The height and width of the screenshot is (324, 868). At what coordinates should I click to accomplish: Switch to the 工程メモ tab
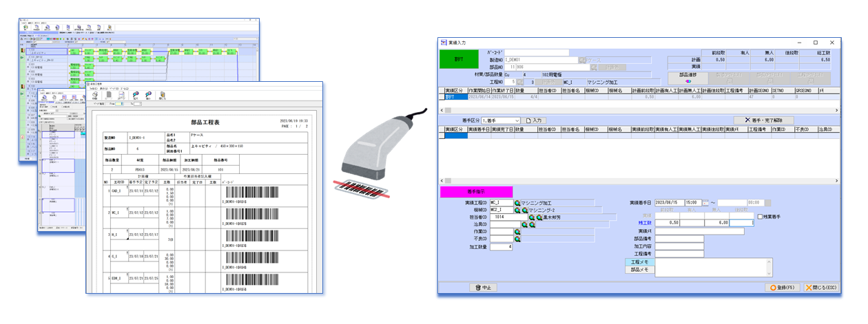(640, 262)
